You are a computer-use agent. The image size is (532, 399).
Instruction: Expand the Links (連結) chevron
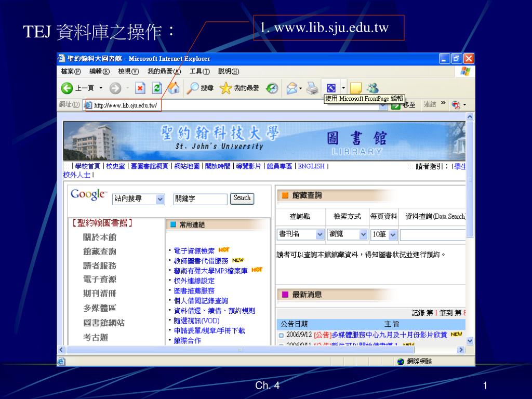[x=443, y=103]
